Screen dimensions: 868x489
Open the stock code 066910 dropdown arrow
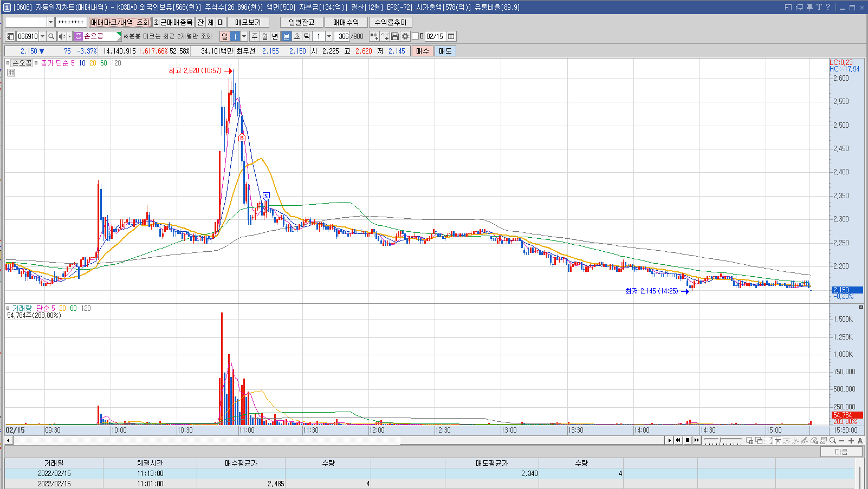[x=43, y=36]
